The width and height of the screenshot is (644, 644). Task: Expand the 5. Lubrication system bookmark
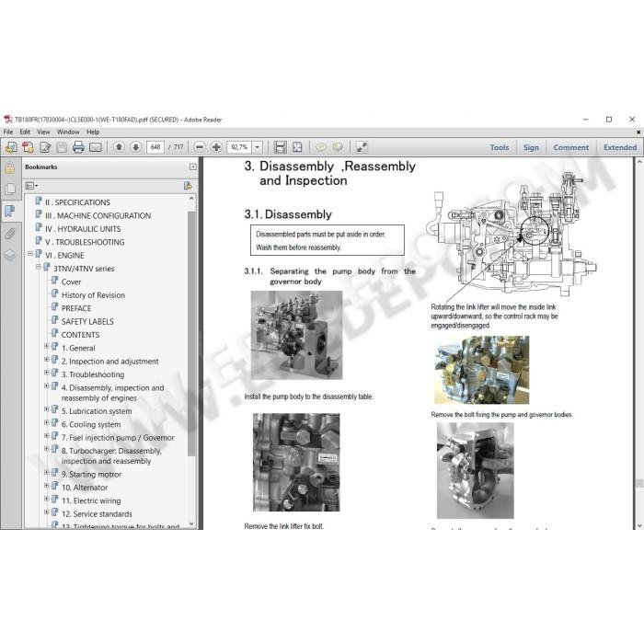pyautogui.click(x=46, y=409)
